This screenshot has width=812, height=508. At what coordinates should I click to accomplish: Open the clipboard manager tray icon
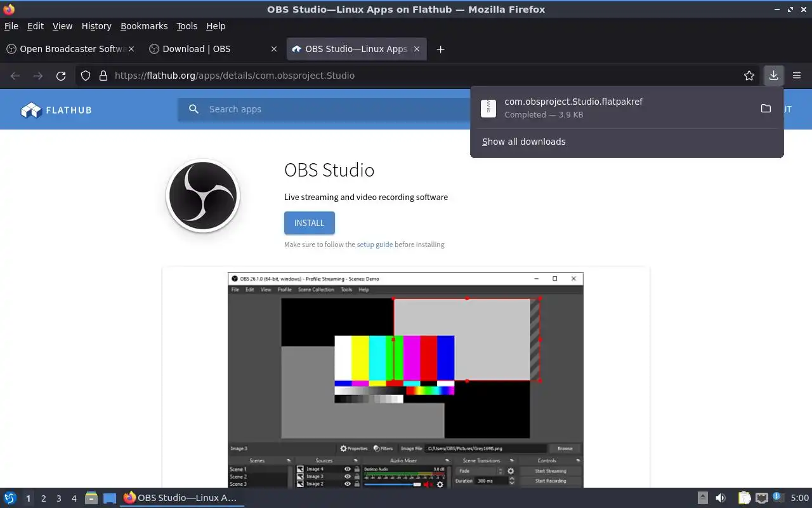(744, 498)
